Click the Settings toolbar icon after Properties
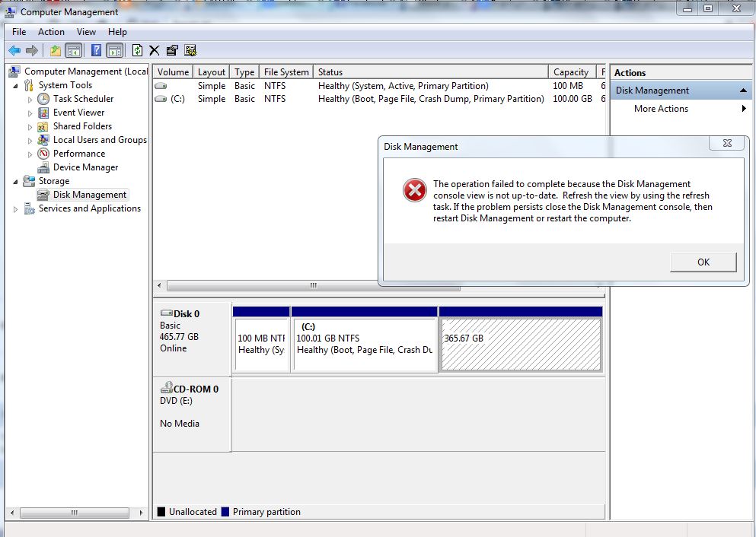 click(x=190, y=50)
